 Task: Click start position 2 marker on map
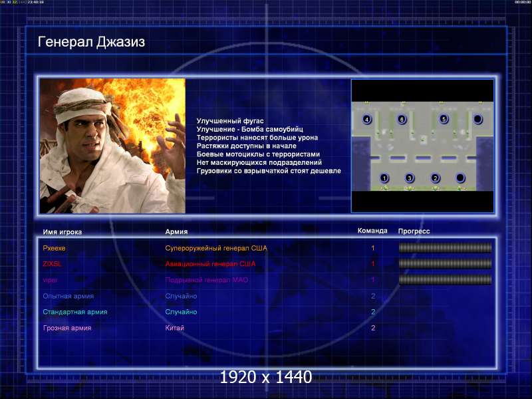(x=436, y=178)
